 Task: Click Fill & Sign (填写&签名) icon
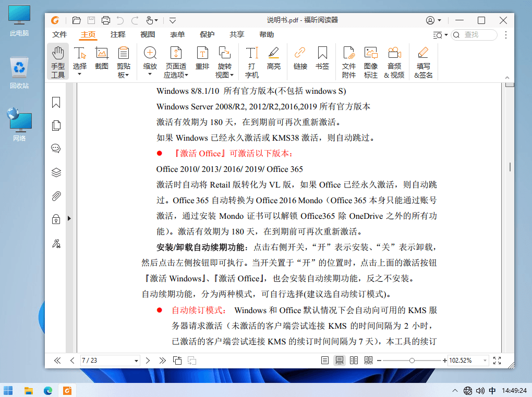pos(423,53)
